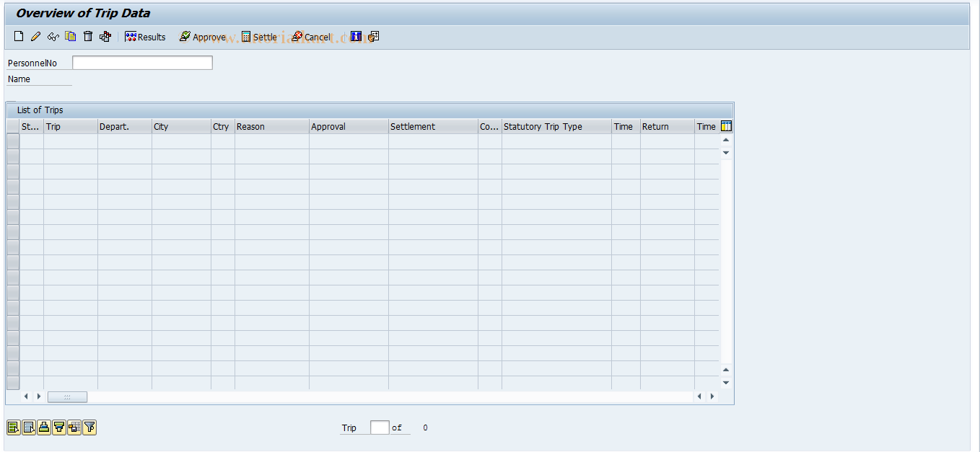The width and height of the screenshot is (980, 452).
Task: Select the Return column header
Action: (668, 126)
